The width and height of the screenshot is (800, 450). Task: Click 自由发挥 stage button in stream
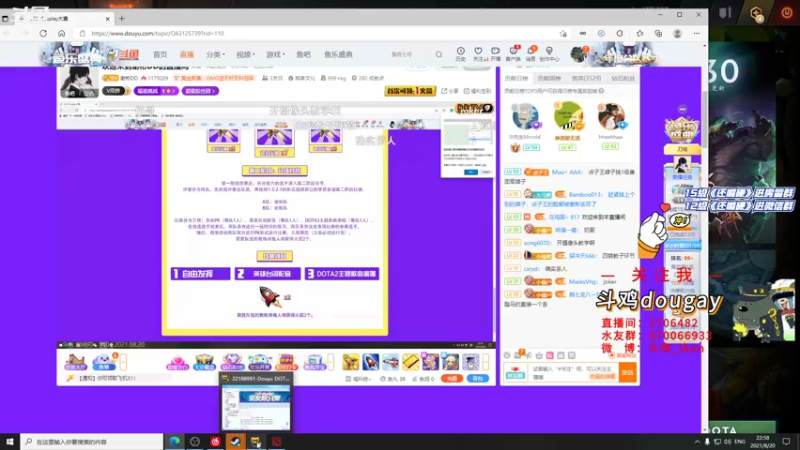pos(201,274)
